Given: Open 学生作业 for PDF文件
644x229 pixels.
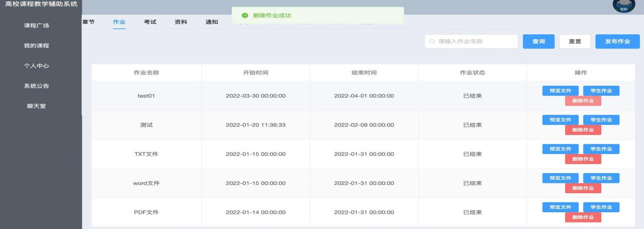Looking at the screenshot, I should (x=601, y=207).
